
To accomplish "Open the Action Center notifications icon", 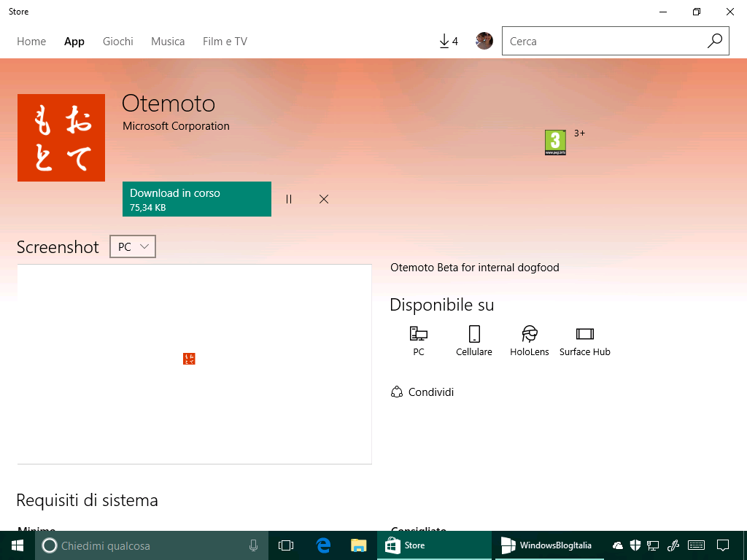I will pyautogui.click(x=723, y=545).
